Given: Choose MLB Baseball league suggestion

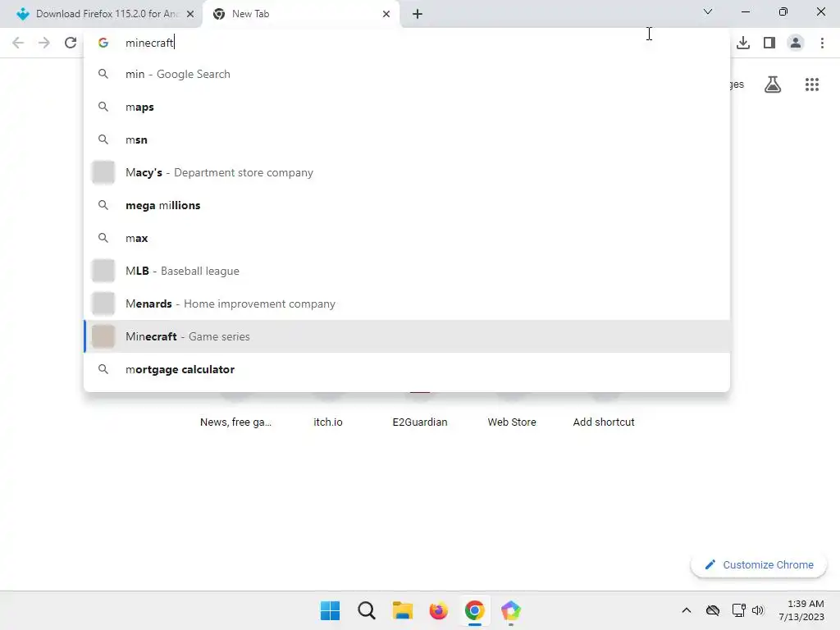Looking at the screenshot, I should click(407, 271).
